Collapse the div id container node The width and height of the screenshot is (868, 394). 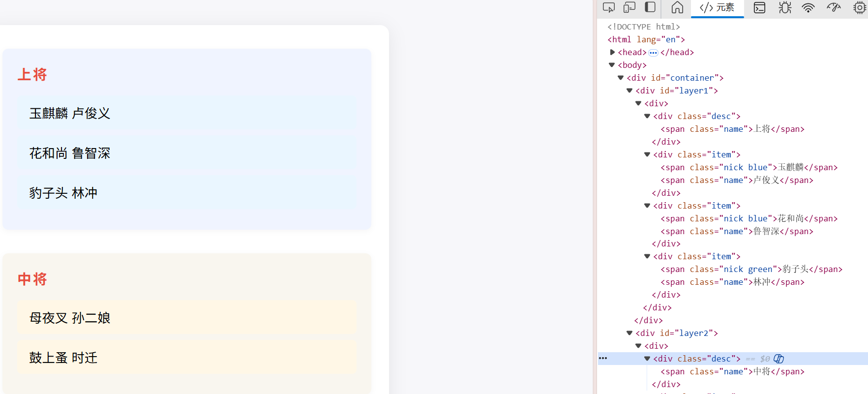(621, 78)
